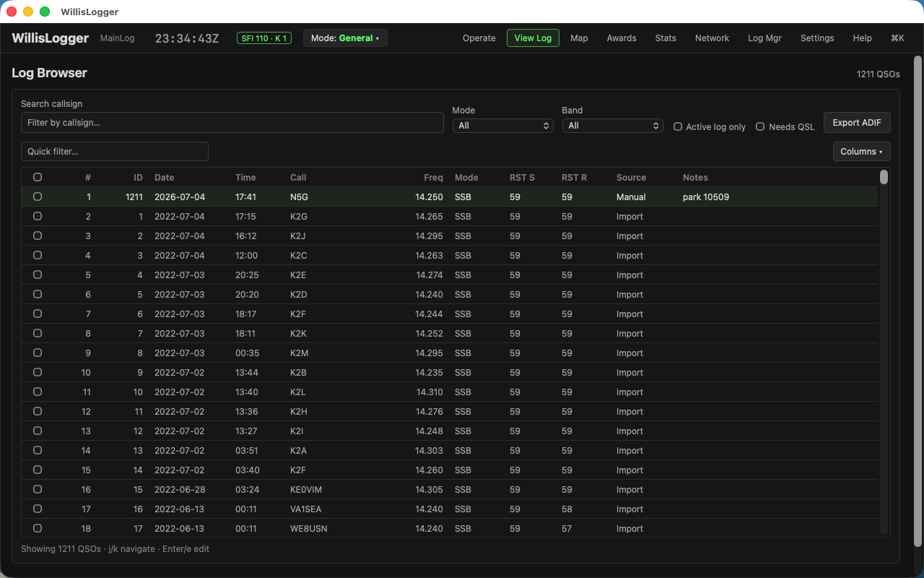Click the page vertical scrollbar
The height and width of the screenshot is (578, 924).
point(918,300)
